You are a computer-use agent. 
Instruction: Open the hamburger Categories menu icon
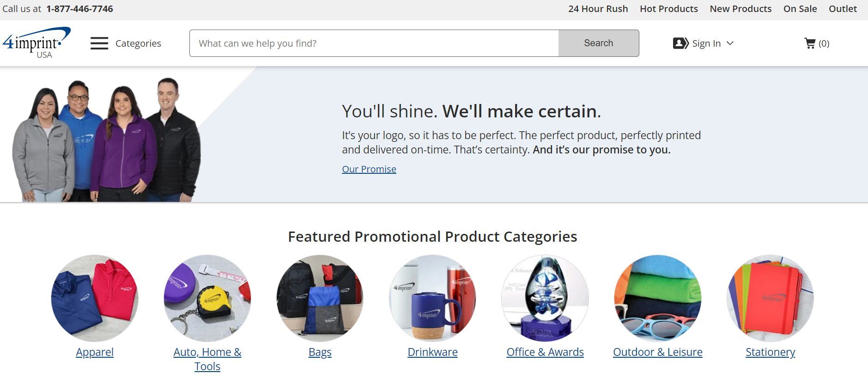pyautogui.click(x=99, y=43)
